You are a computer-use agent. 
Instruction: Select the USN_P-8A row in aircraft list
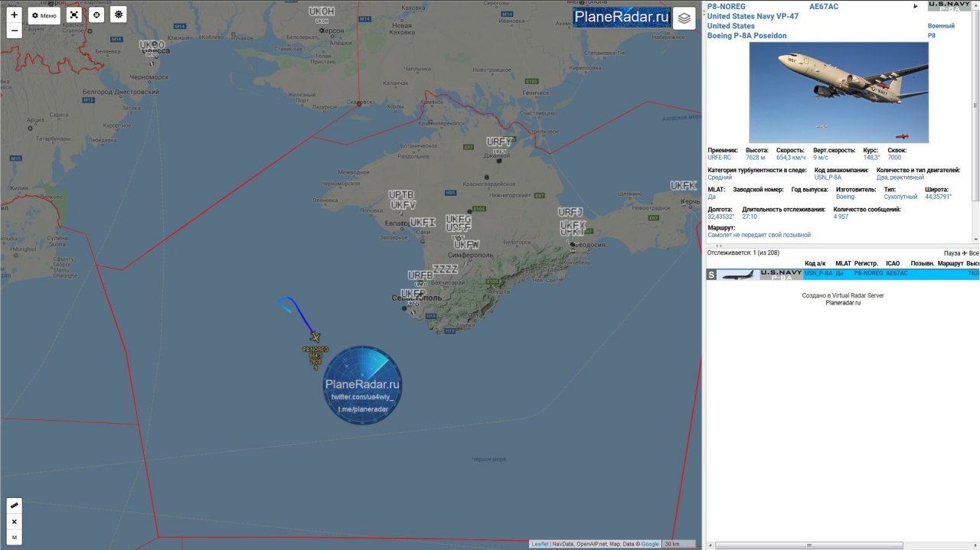point(842,274)
